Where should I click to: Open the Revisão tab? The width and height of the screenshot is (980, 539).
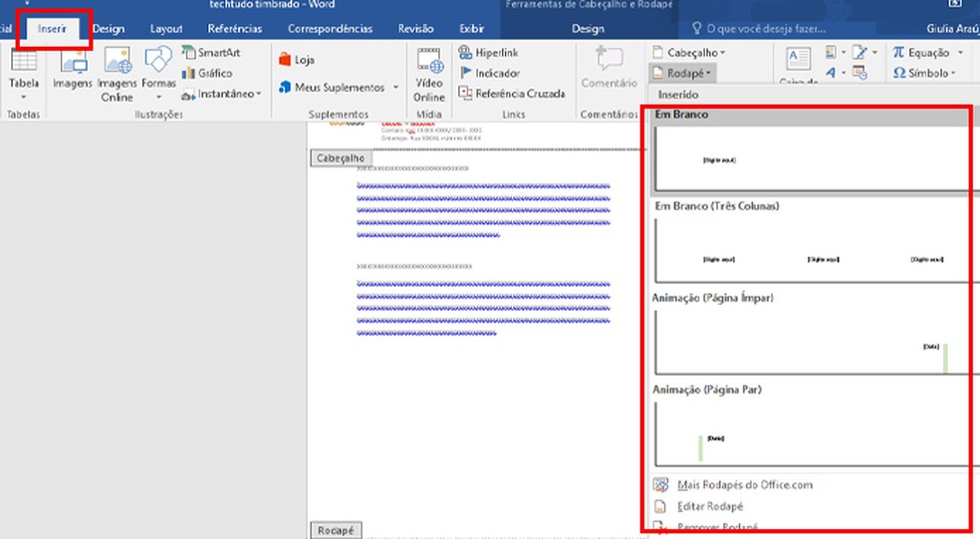point(415,29)
